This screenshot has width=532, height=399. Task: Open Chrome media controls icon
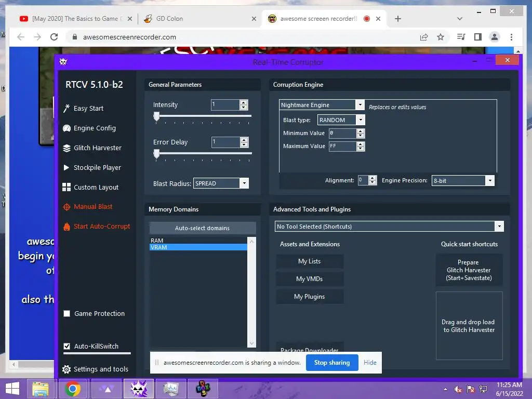(461, 37)
